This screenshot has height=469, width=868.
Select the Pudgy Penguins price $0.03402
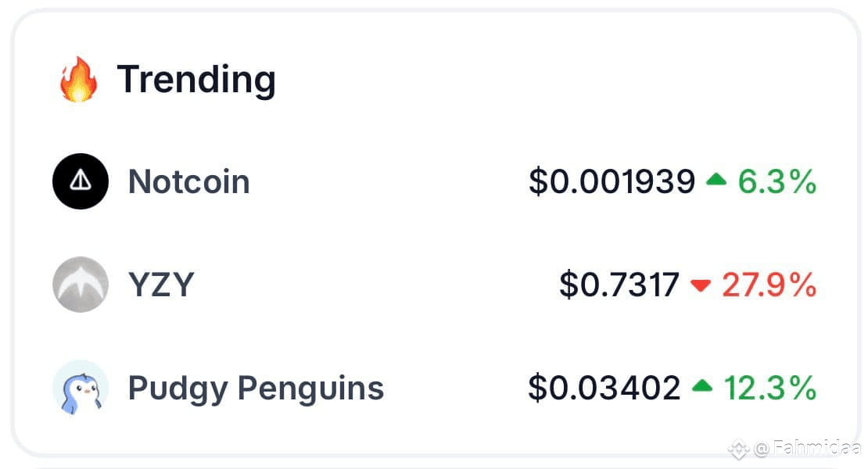(x=604, y=388)
